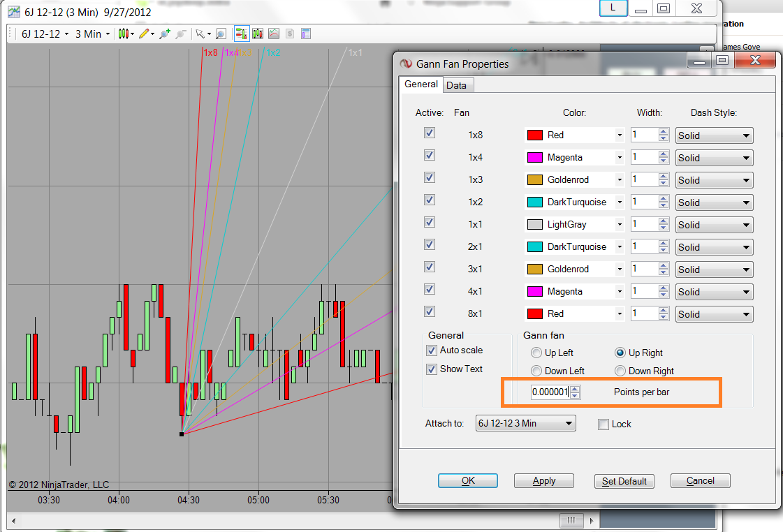
Task: Open the Indicators chart icon
Action: 274,34
